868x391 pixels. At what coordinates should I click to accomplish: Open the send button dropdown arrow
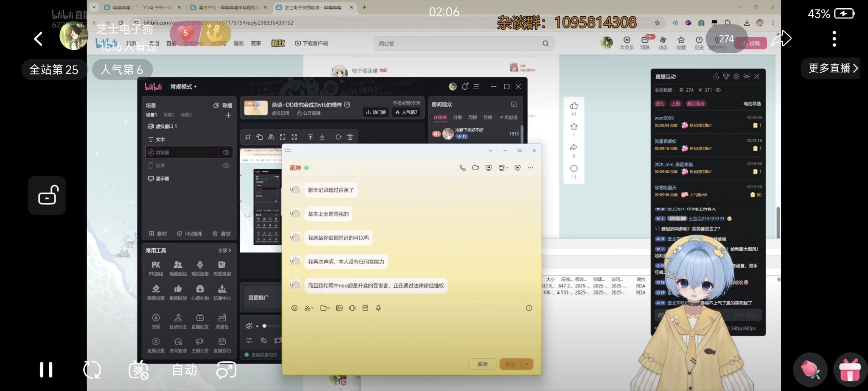pos(527,364)
